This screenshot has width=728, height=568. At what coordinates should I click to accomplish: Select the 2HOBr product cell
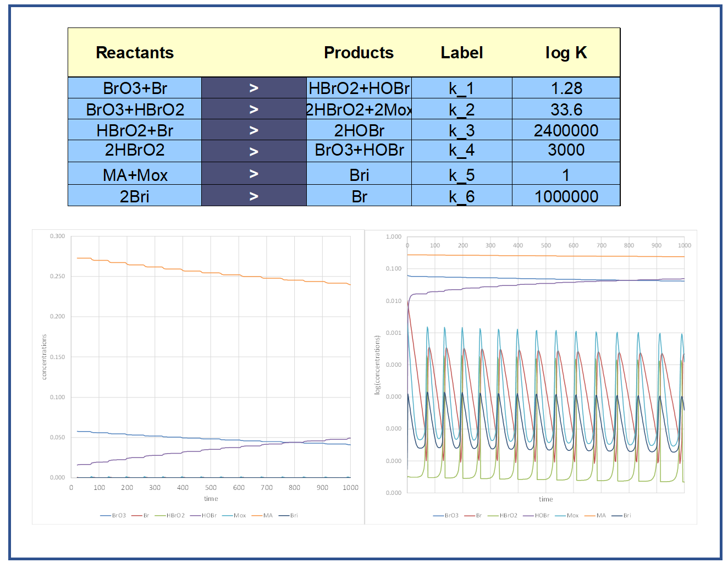coord(359,130)
